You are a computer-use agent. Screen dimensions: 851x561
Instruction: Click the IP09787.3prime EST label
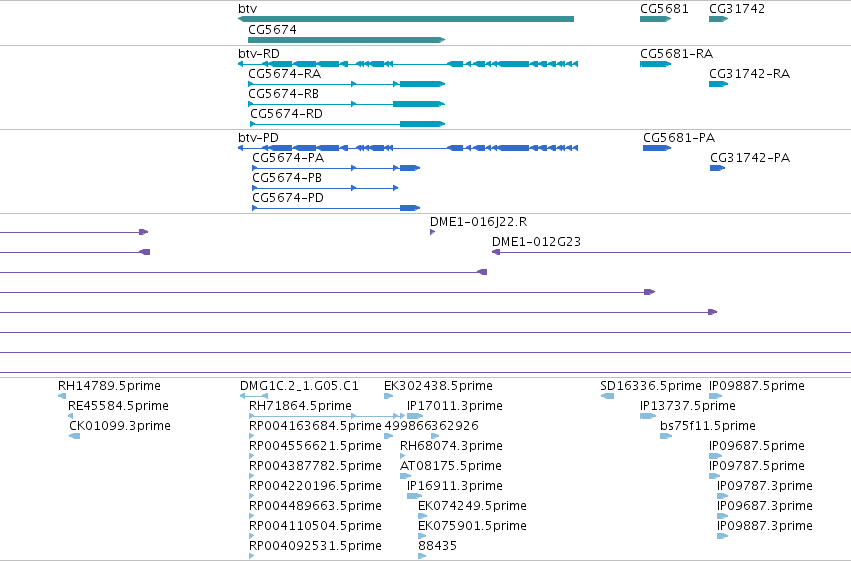click(x=765, y=486)
